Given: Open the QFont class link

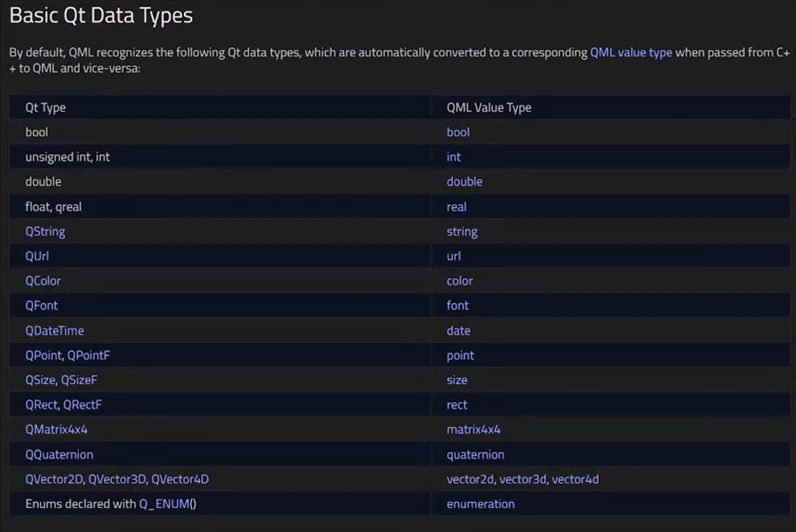Looking at the screenshot, I should click(41, 306).
